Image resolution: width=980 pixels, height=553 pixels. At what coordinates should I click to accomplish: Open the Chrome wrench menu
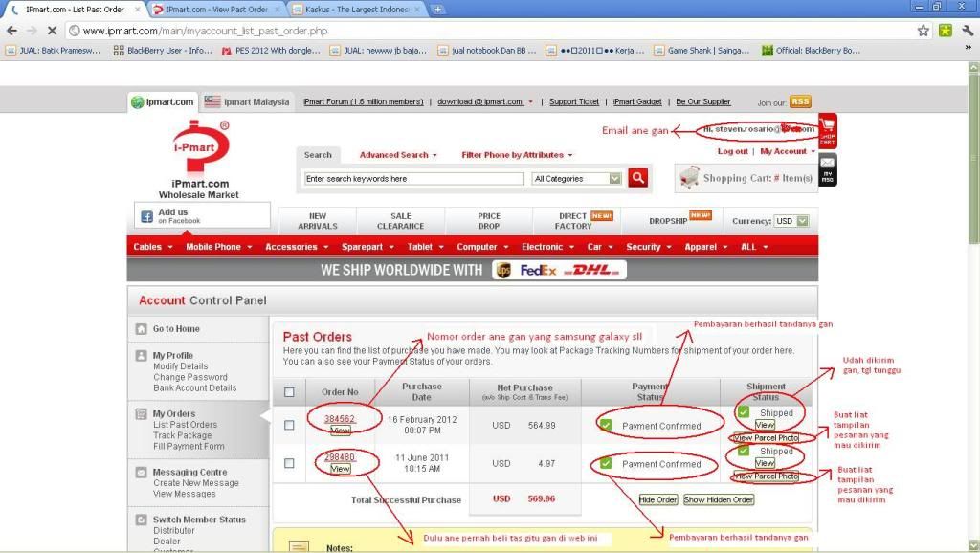point(968,31)
